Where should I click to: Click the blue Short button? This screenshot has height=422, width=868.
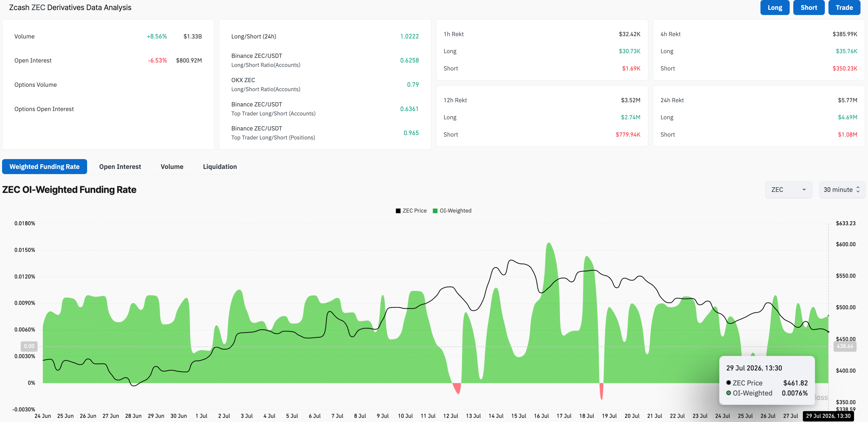(809, 7)
